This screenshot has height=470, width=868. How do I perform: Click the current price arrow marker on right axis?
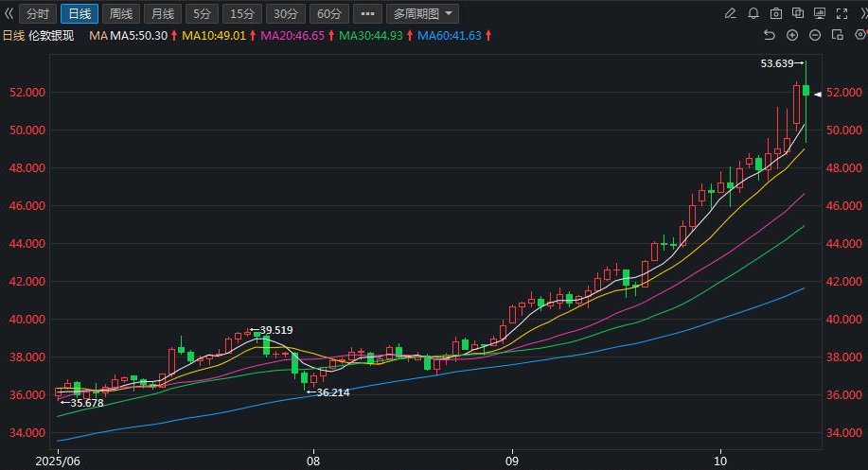coord(818,95)
